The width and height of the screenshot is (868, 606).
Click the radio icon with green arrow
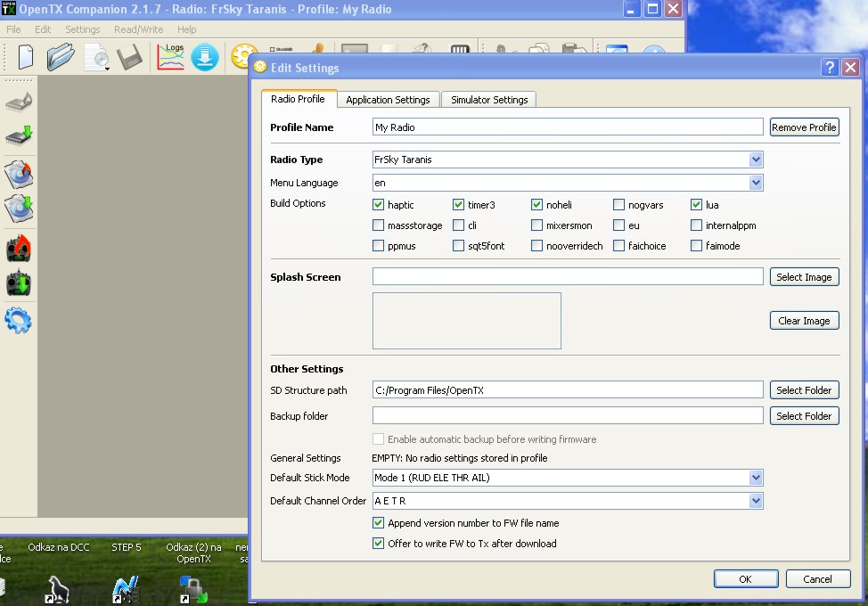pos(19,283)
